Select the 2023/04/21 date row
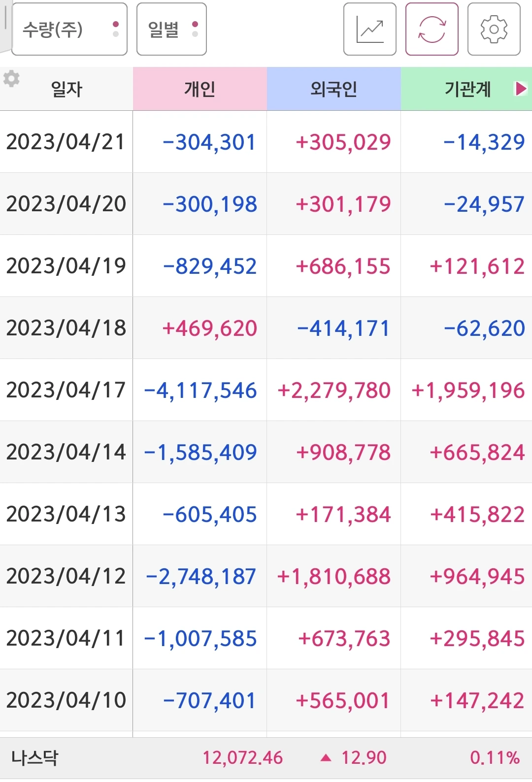The width and height of the screenshot is (532, 782). click(x=266, y=142)
